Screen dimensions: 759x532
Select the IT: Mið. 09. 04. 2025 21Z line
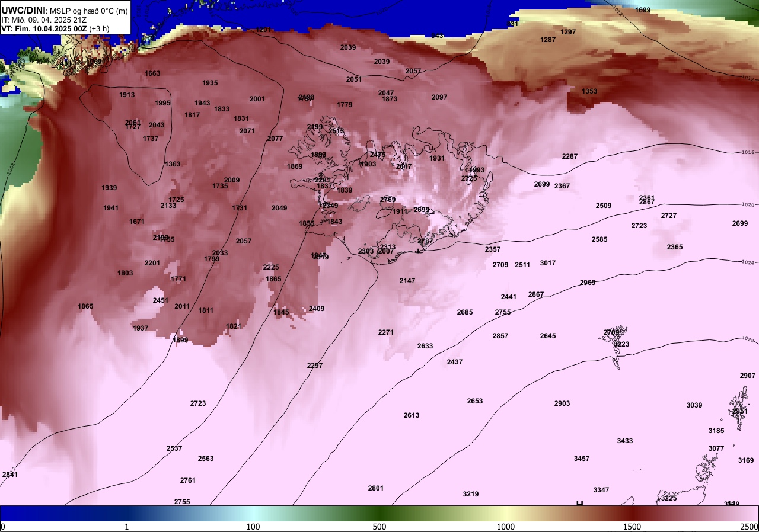pyautogui.click(x=44, y=20)
